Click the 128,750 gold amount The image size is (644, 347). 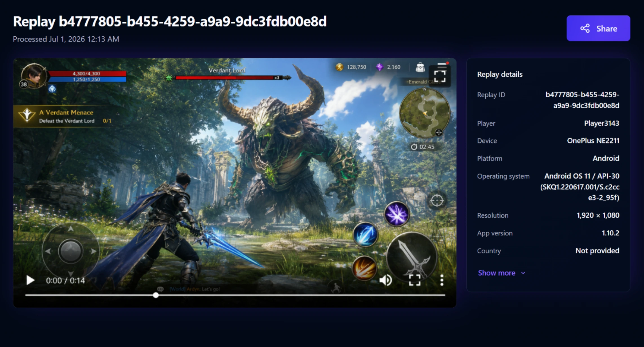pos(356,67)
